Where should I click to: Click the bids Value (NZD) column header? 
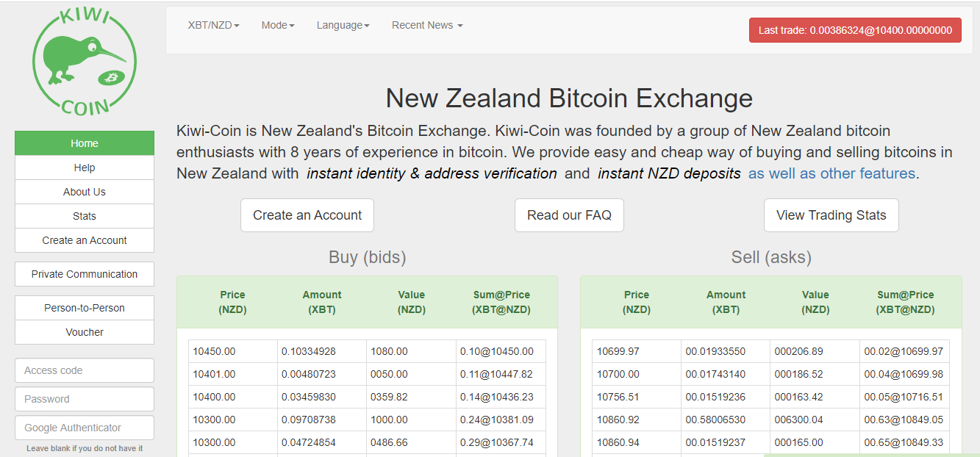pos(412,302)
